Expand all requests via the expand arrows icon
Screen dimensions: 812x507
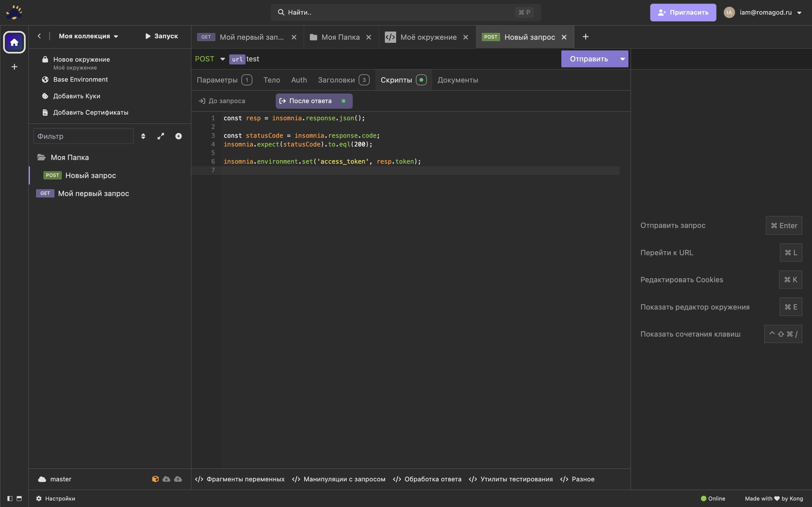[x=161, y=136]
